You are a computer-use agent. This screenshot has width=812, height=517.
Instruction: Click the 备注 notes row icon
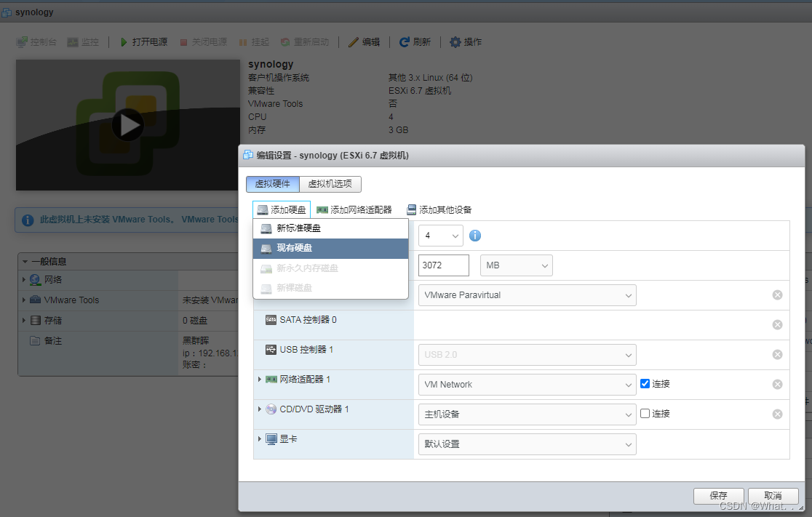35,340
